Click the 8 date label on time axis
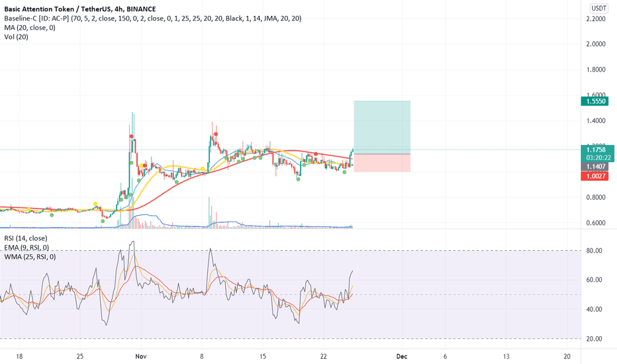617x364 pixels. click(x=201, y=357)
